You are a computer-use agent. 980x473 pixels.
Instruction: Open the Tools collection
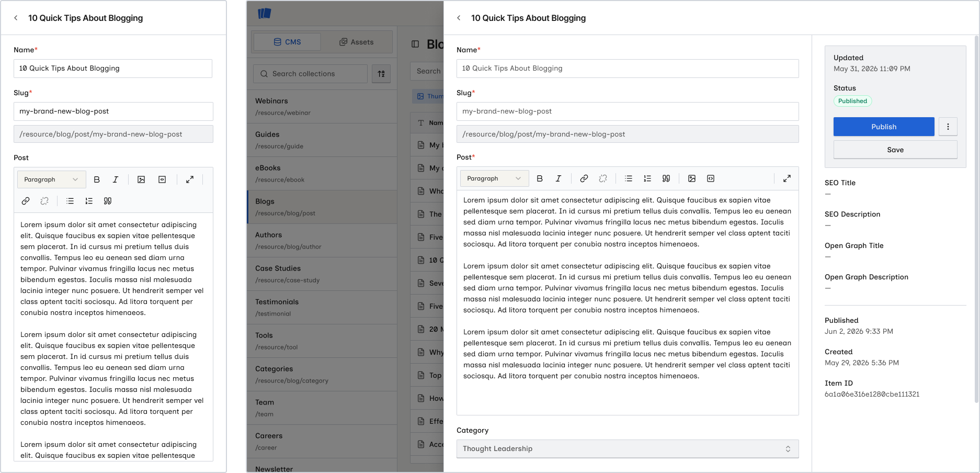[322, 341]
